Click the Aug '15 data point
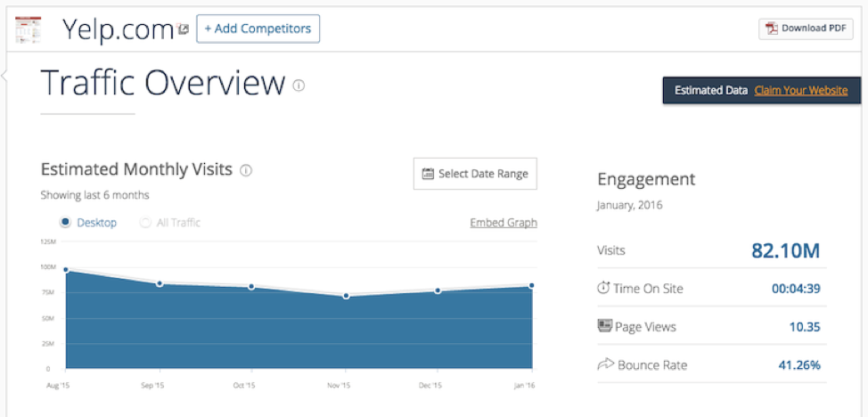This screenshot has height=417, width=868. 66,270
